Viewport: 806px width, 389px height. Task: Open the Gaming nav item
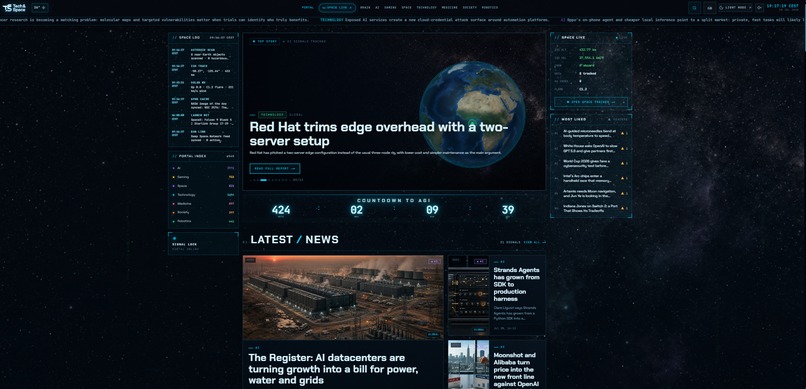(x=390, y=8)
